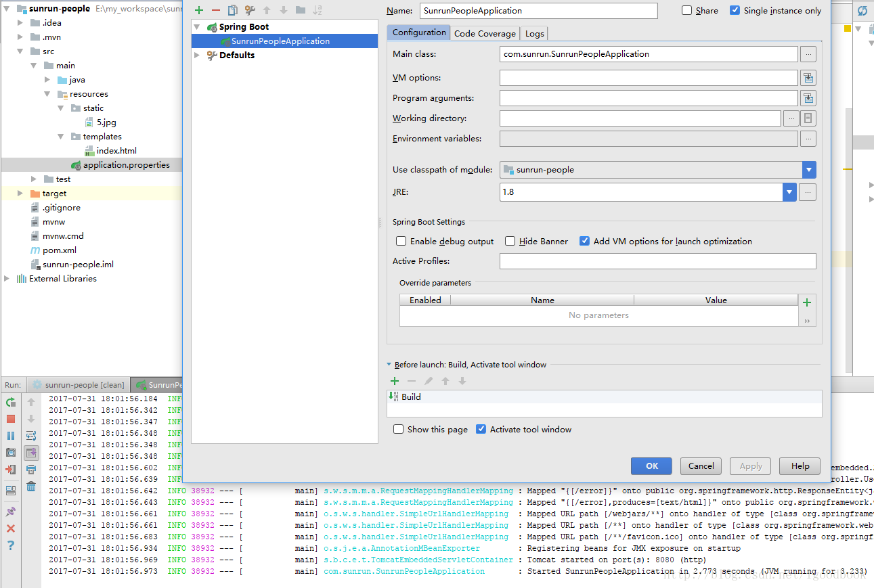
Task: Enable the Share checkbox
Action: pyautogui.click(x=686, y=11)
